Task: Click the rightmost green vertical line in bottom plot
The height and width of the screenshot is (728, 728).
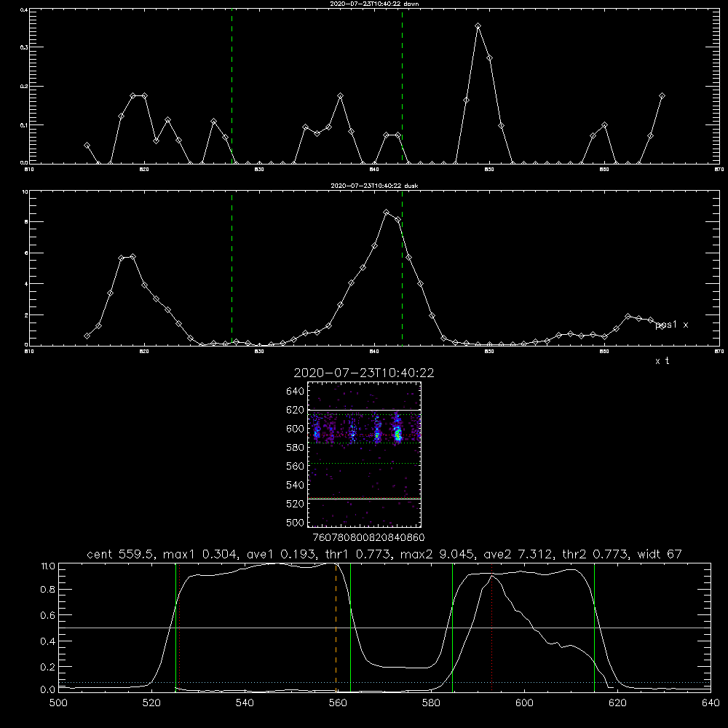Action: point(594,628)
